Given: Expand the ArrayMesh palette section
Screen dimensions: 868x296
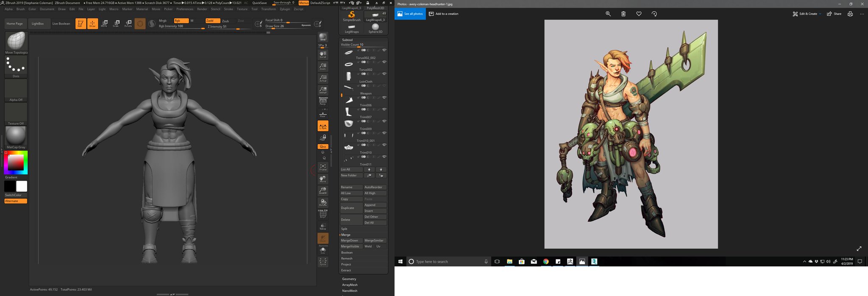Looking at the screenshot, I should click(350, 285).
